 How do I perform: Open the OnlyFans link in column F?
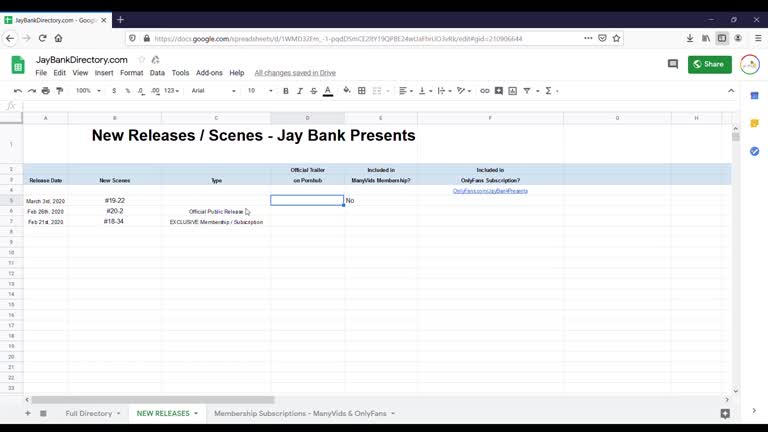coord(490,191)
